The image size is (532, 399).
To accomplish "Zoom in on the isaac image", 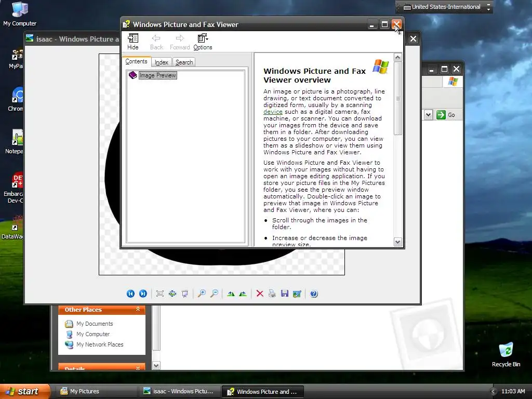I will [202, 294].
